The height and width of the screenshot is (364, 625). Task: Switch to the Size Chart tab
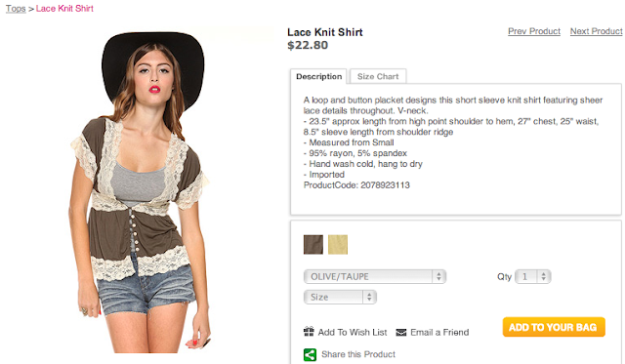(x=378, y=76)
